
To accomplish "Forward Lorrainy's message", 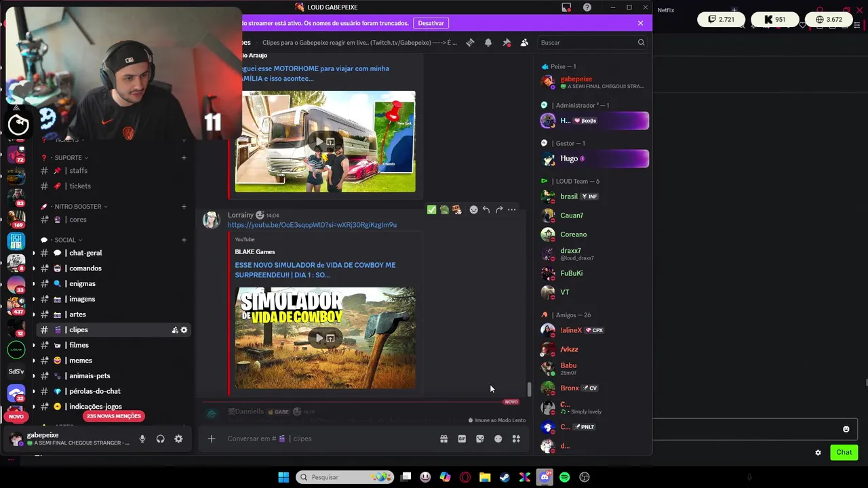I will pyautogui.click(x=499, y=209).
